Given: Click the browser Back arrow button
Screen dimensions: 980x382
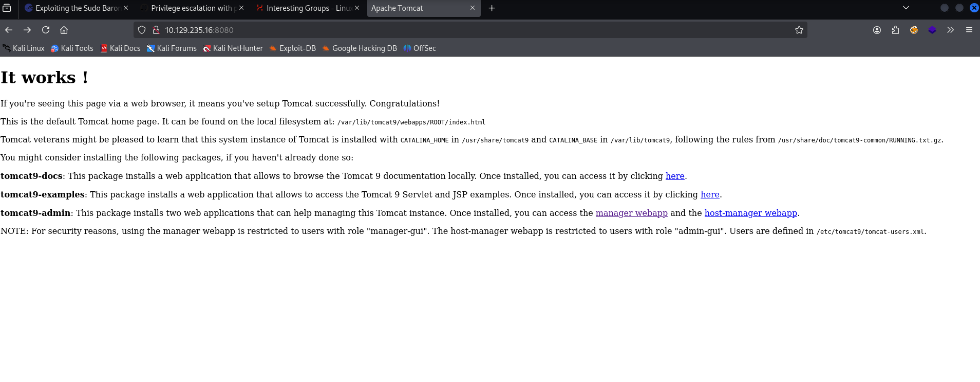Looking at the screenshot, I should tap(9, 30).
